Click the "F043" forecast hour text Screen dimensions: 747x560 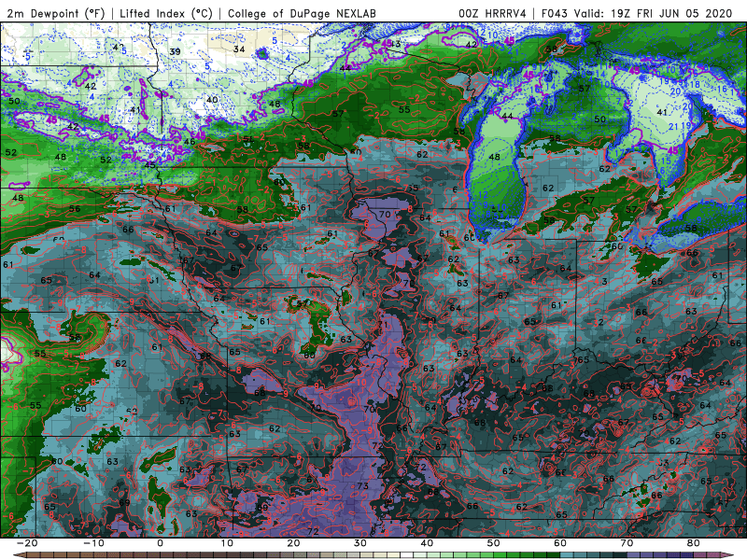(554, 13)
